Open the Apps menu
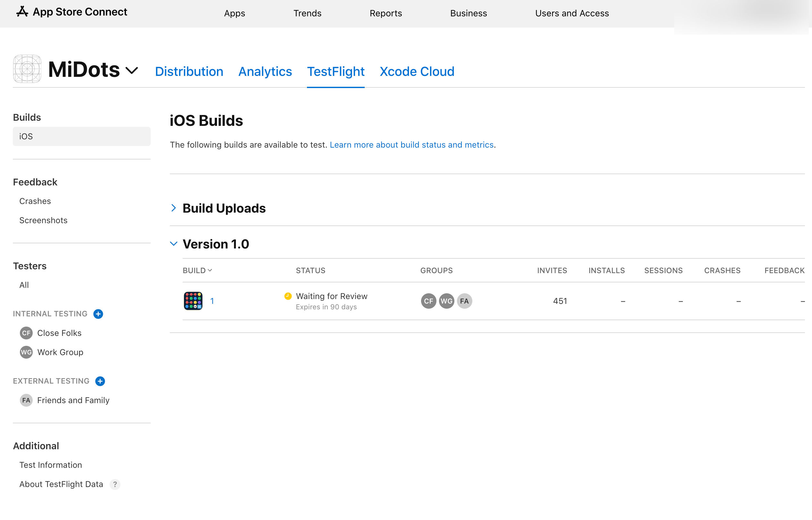The width and height of the screenshot is (812, 520). 235,13
